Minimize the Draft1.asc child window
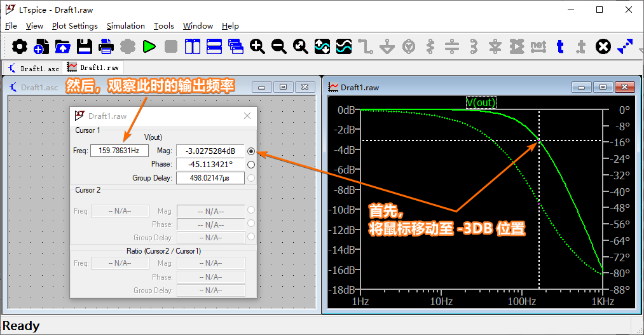Screen dimensions: 644x335 (x=262, y=87)
